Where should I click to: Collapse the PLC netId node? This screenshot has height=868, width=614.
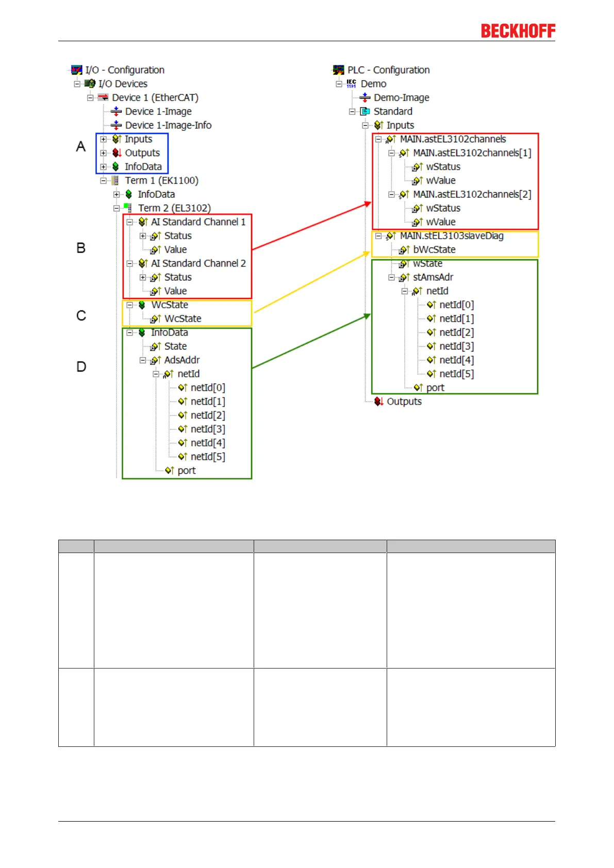coord(405,291)
